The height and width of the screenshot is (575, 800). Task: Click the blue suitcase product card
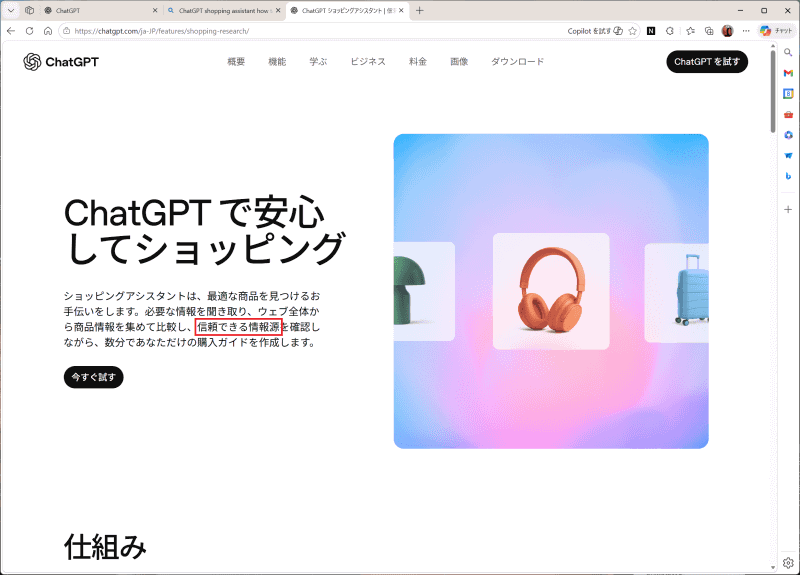pyautogui.click(x=677, y=293)
